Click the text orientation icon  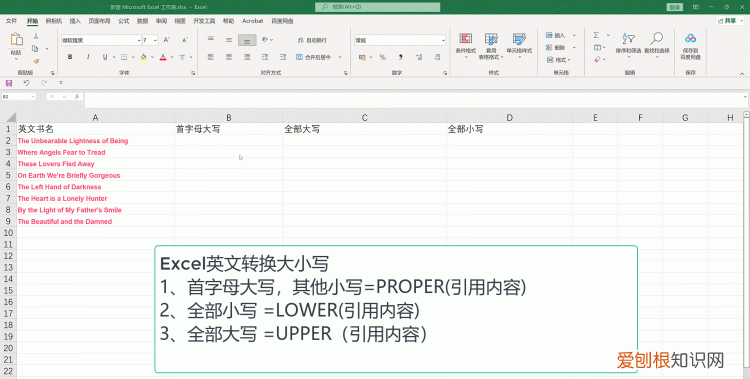265,40
